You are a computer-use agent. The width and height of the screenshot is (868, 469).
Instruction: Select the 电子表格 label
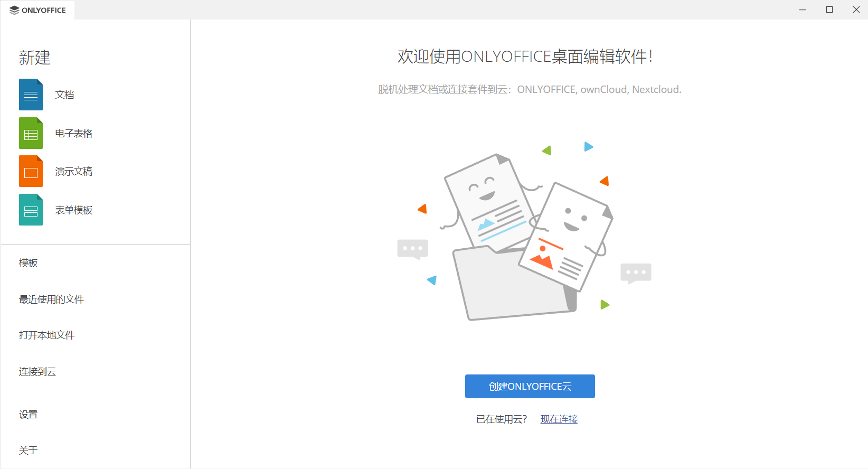[x=74, y=133]
